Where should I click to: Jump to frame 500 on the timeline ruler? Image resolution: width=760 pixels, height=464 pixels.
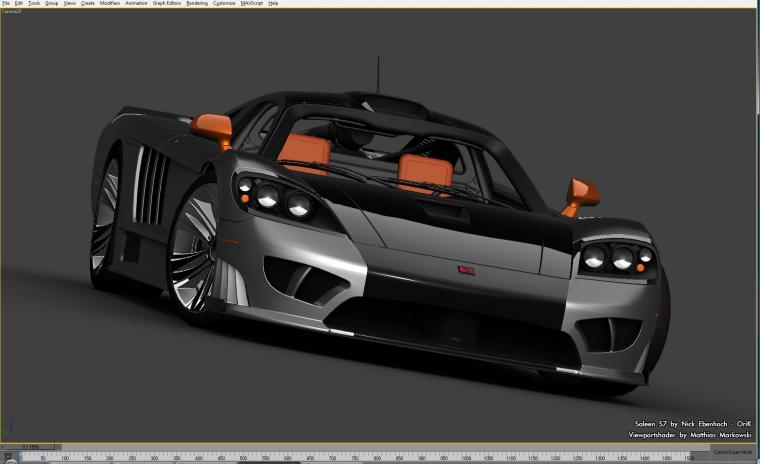(243, 457)
